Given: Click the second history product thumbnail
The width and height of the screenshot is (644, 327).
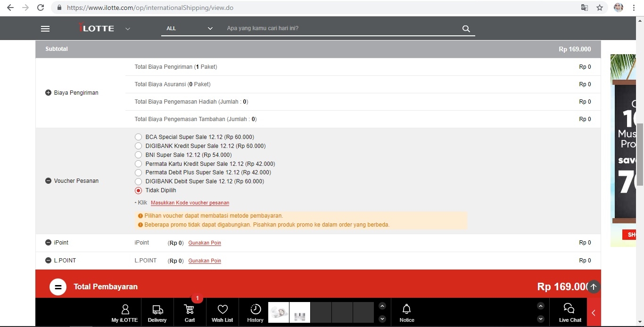Looking at the screenshot, I should point(300,312).
